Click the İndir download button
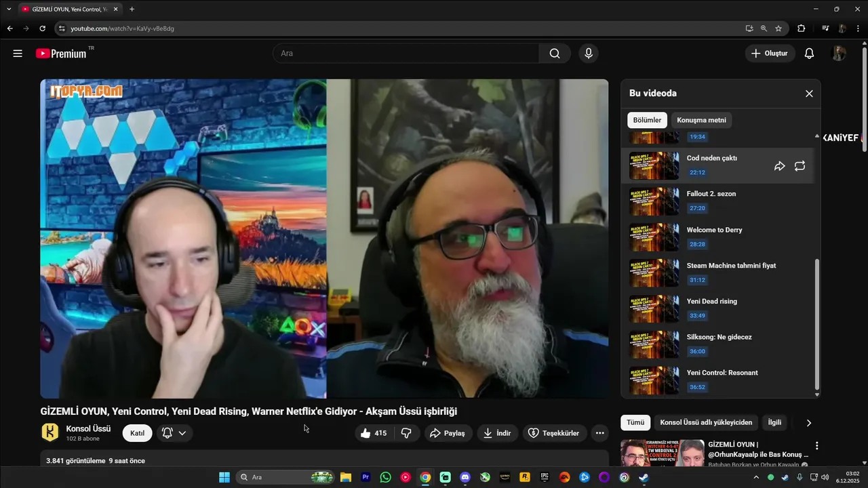The width and height of the screenshot is (868, 488). 497,433
